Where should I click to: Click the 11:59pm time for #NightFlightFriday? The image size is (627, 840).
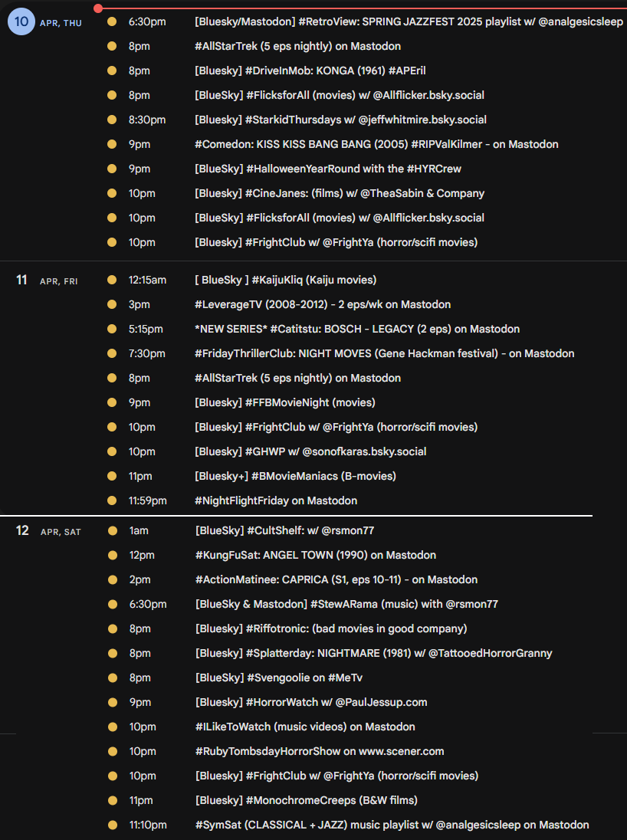[x=147, y=501]
